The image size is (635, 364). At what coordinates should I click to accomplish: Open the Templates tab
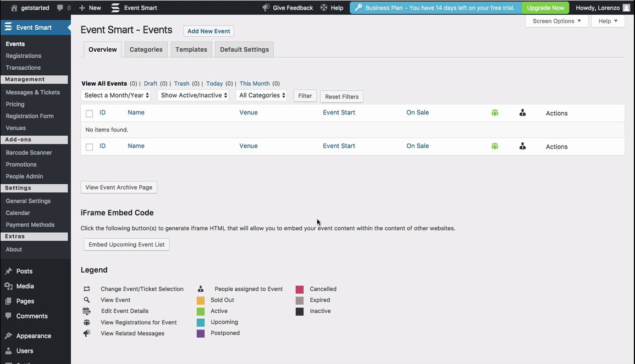click(x=191, y=49)
